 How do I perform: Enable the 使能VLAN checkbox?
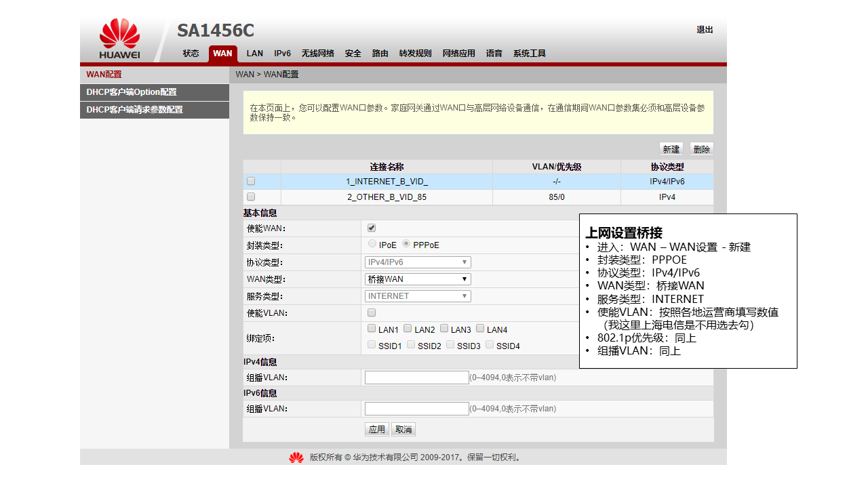tap(372, 312)
